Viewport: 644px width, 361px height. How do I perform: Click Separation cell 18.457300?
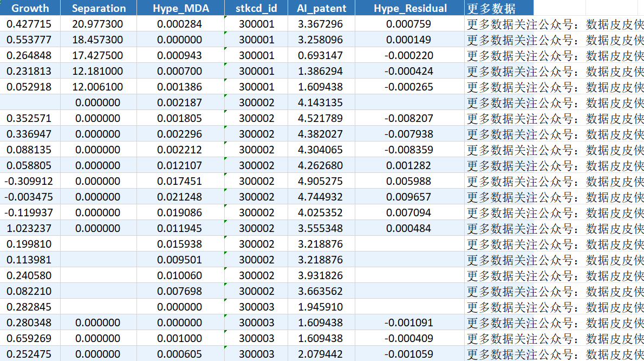[99, 40]
